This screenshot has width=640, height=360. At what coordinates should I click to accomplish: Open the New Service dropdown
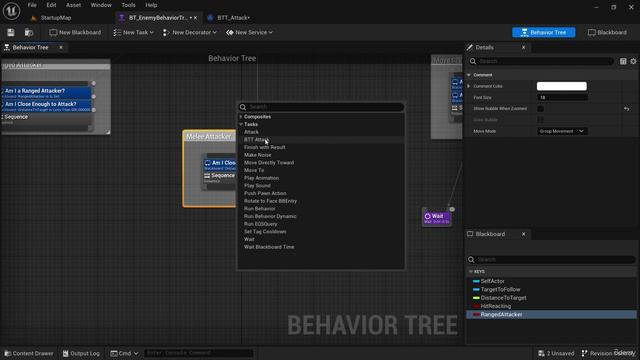(249, 32)
